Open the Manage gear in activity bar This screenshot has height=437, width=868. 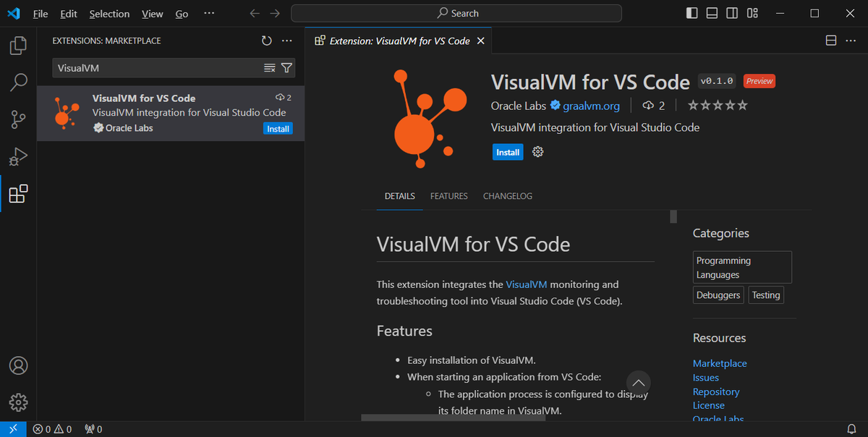pyautogui.click(x=18, y=402)
